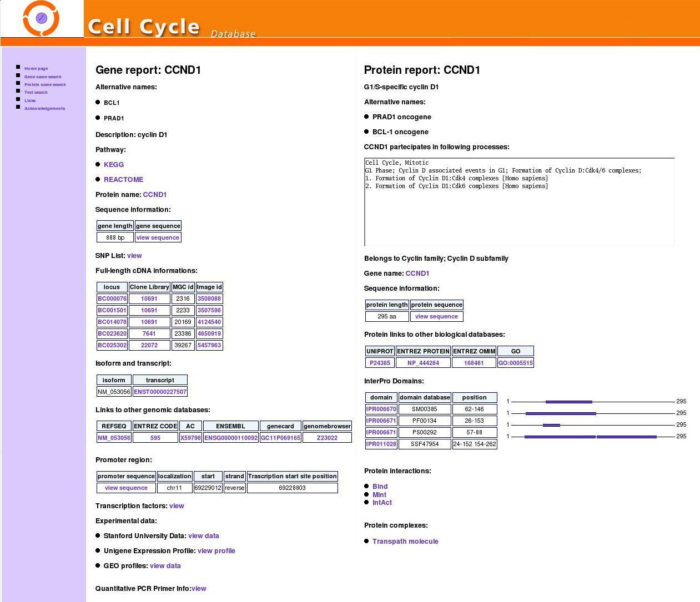Open IPR006671 in the PF00134 row
700x602 pixels.
tap(381, 421)
